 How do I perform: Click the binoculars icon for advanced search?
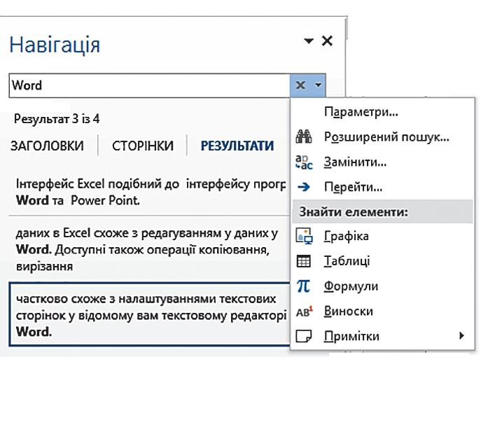click(x=304, y=137)
